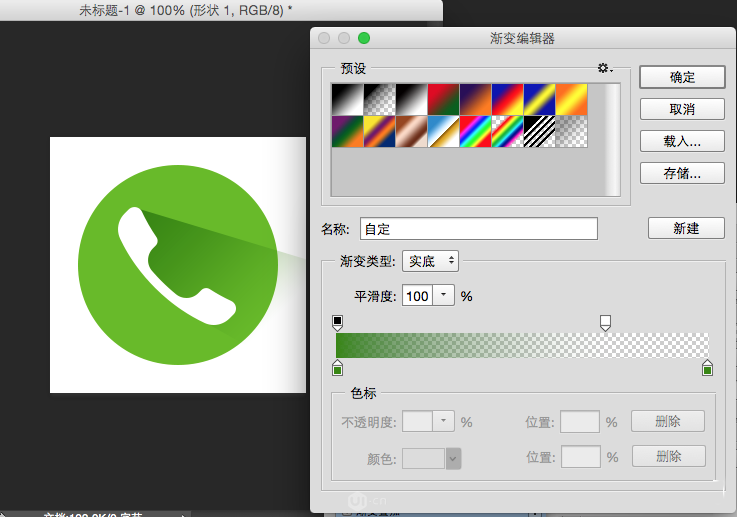Select the black-to-white gradient preset
The image size is (737, 517).
tap(347, 100)
